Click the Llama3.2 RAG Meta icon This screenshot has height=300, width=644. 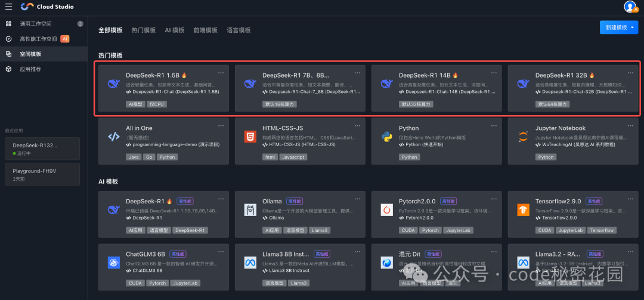(523, 262)
